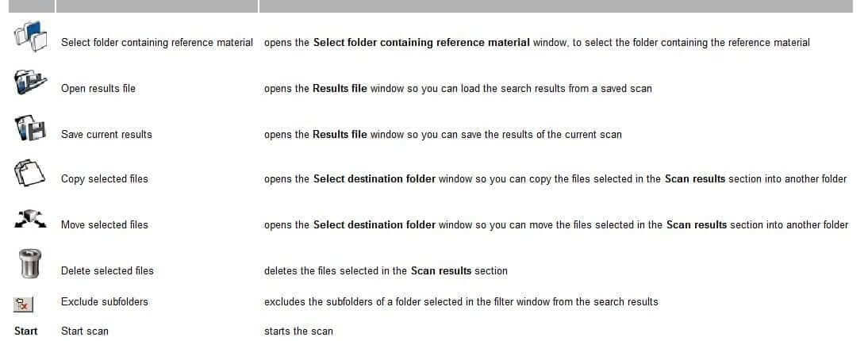Select the 'Copy selected files' name text
The image size is (868, 341).
point(105,178)
